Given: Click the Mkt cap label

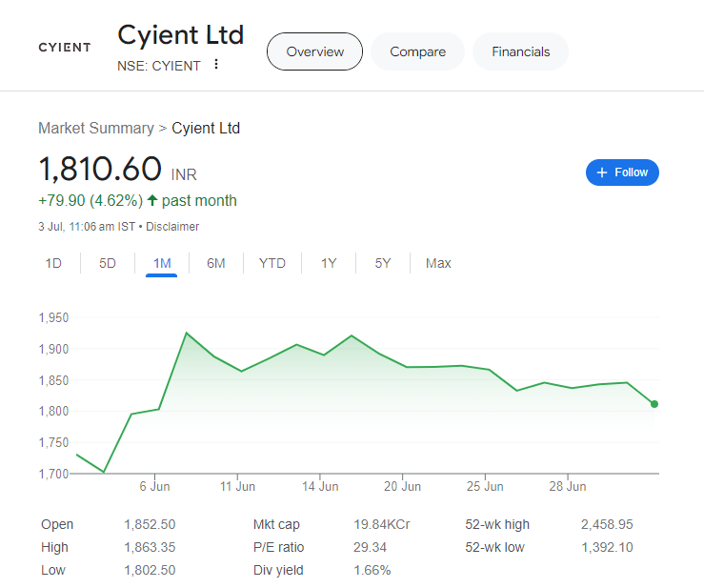Looking at the screenshot, I should 276,525.
